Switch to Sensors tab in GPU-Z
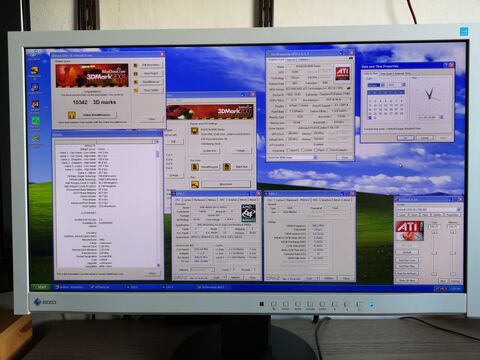Screen dimensions: 480x360 pos(291,60)
